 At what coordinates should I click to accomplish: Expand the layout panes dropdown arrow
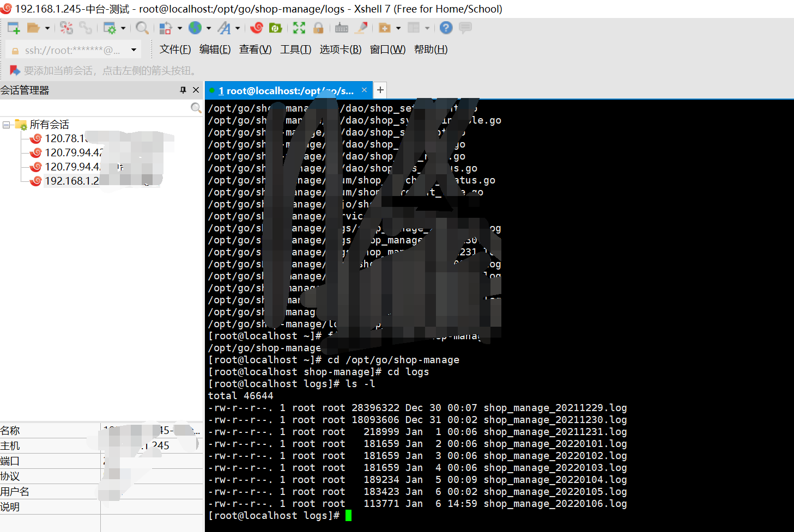[x=427, y=28]
